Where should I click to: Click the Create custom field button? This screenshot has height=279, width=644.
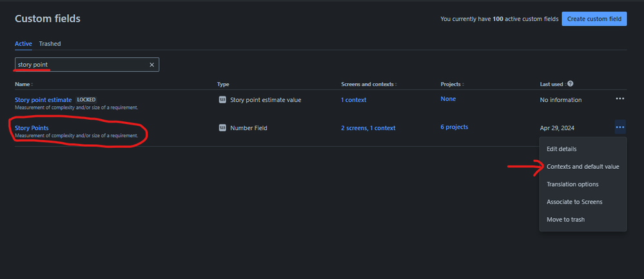594,19
